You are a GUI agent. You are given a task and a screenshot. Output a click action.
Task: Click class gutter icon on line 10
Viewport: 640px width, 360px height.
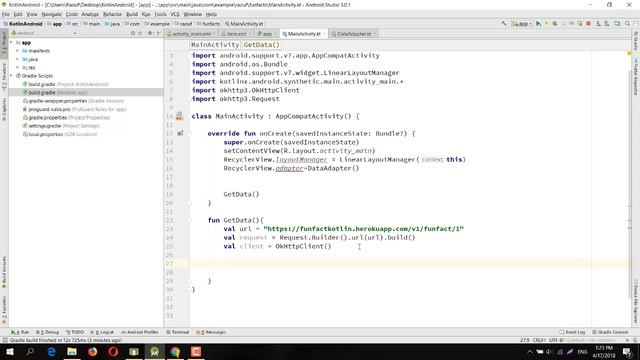pos(180,116)
